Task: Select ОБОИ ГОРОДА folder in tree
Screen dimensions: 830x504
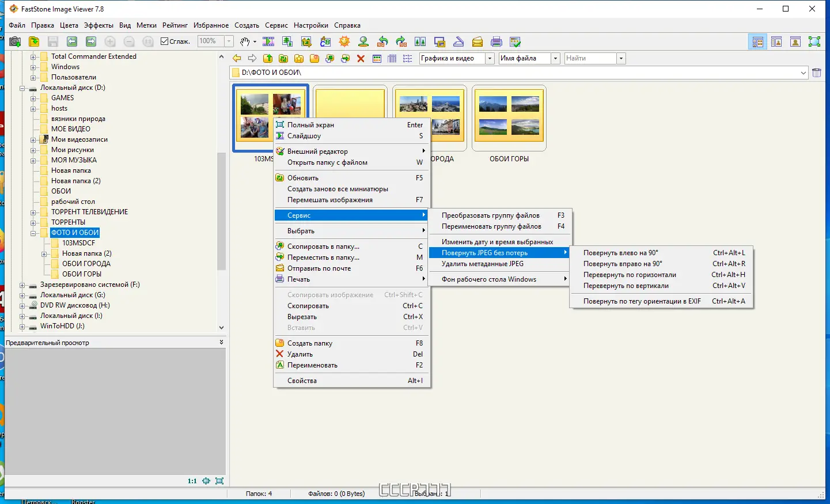Action: click(86, 264)
